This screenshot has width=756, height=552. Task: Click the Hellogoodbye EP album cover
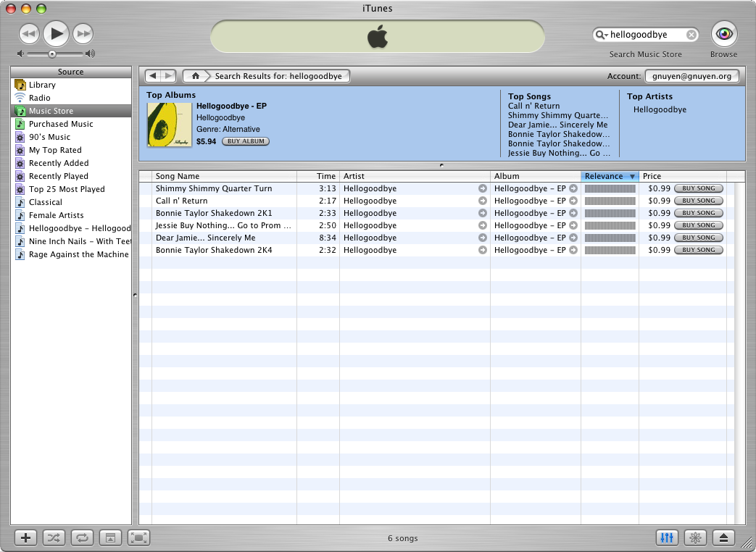pyautogui.click(x=169, y=124)
